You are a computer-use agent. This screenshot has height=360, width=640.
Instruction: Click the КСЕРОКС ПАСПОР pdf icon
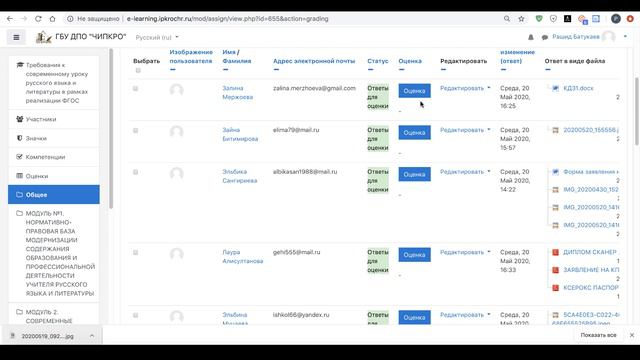click(x=556, y=288)
